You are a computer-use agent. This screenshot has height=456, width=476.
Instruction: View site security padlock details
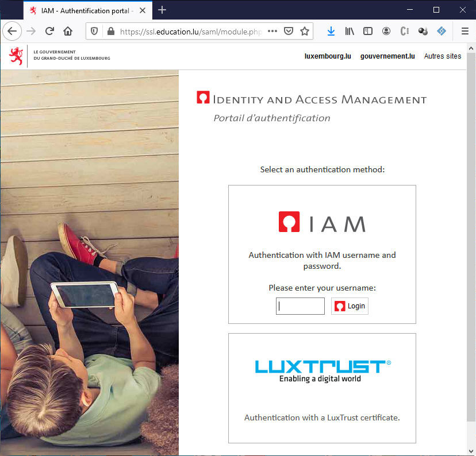point(111,31)
